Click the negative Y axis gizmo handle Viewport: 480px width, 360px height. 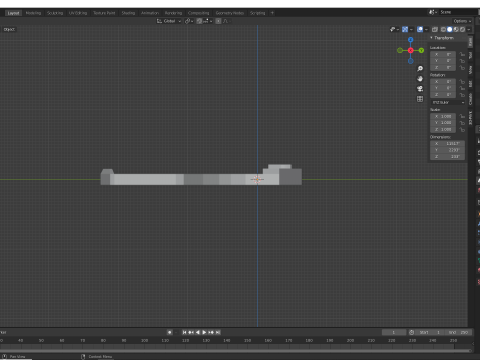(x=400, y=50)
